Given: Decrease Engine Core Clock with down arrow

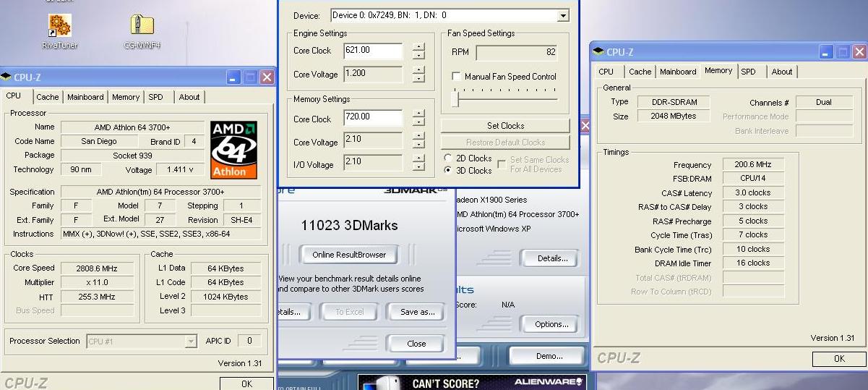Looking at the screenshot, I should (x=419, y=56).
